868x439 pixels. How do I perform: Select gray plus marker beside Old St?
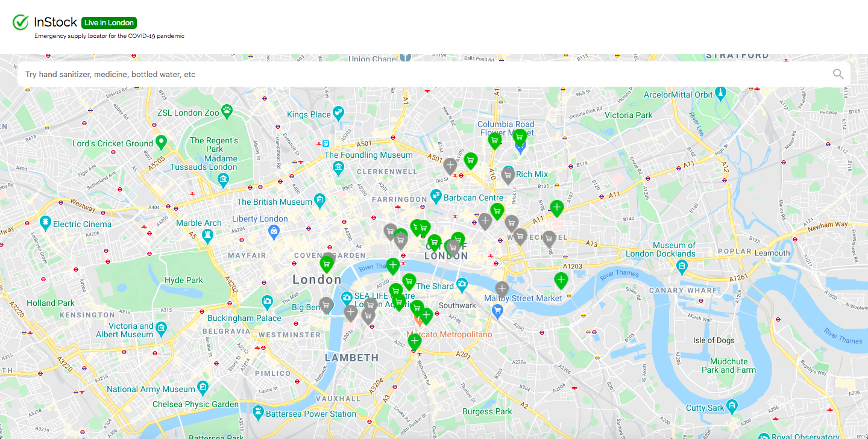coord(450,166)
